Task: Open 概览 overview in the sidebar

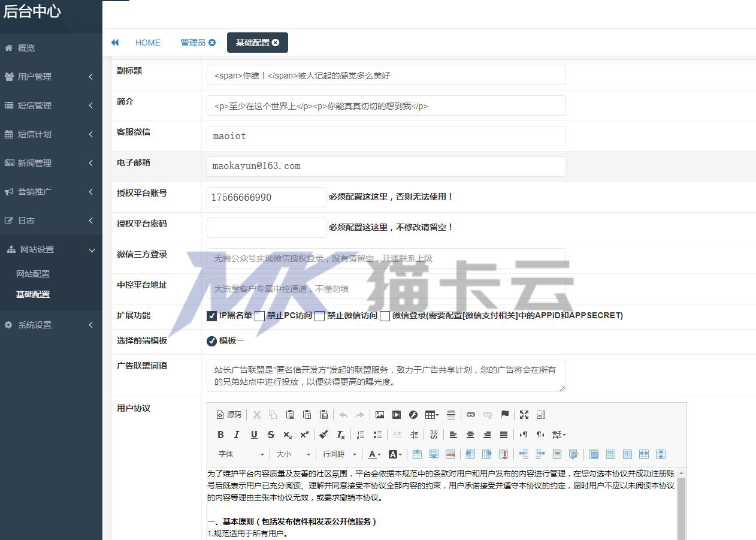Action: point(51,48)
